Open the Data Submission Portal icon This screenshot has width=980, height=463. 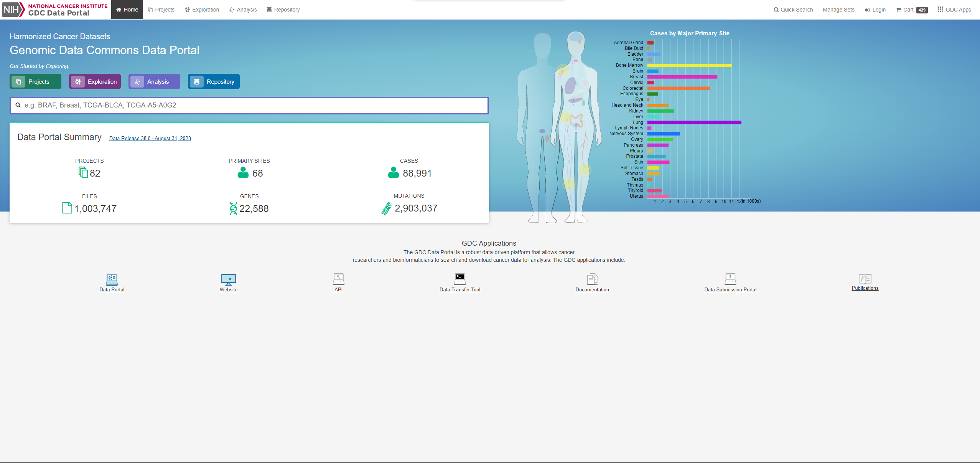[x=730, y=279]
